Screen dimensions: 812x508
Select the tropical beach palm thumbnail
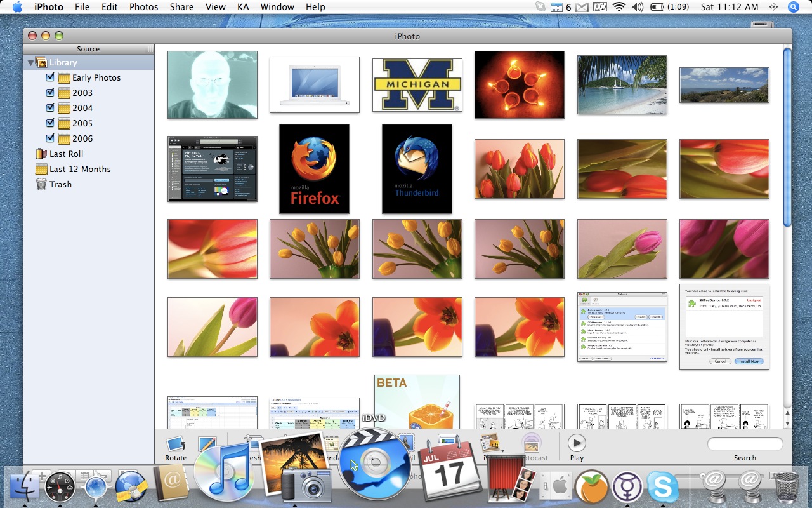622,84
